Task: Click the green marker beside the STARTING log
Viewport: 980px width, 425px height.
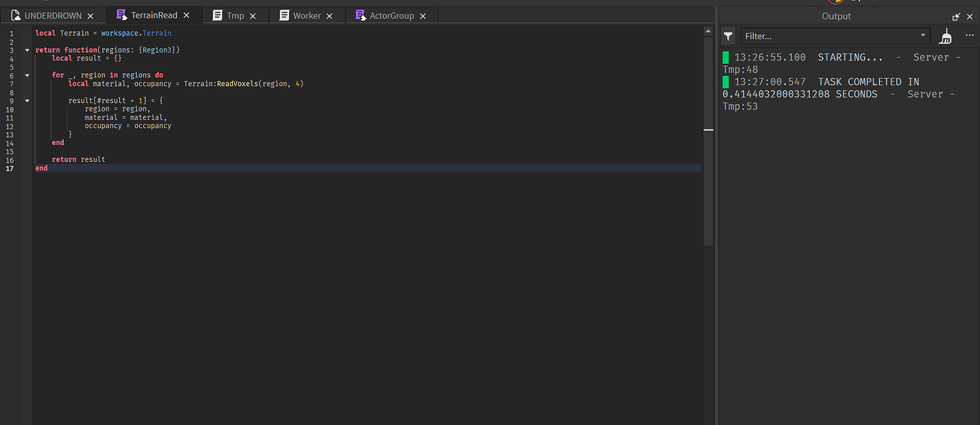Action: coord(725,57)
